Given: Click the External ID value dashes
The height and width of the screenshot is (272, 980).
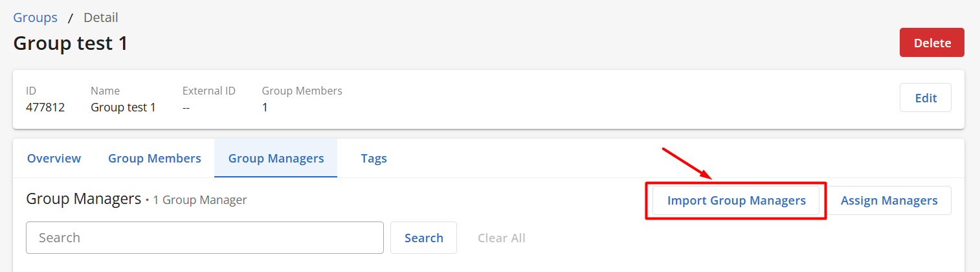Looking at the screenshot, I should pos(186,108).
